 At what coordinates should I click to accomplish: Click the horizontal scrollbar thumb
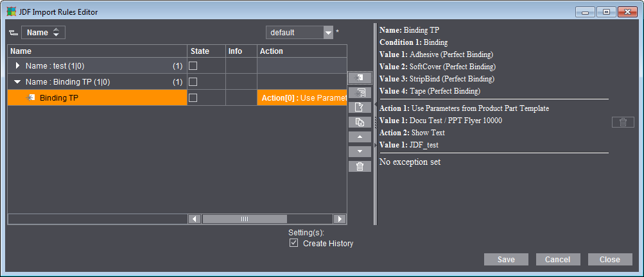pos(245,219)
